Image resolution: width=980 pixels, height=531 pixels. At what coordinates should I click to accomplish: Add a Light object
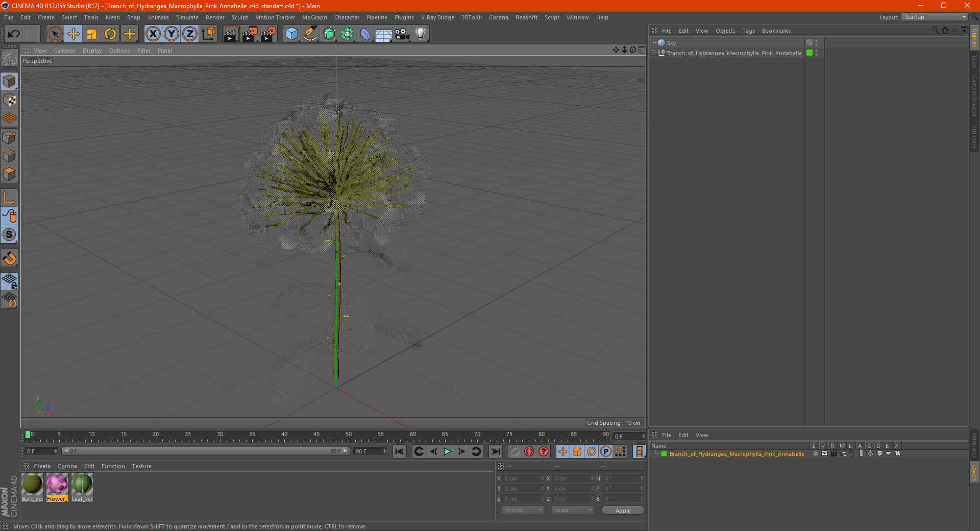point(421,34)
